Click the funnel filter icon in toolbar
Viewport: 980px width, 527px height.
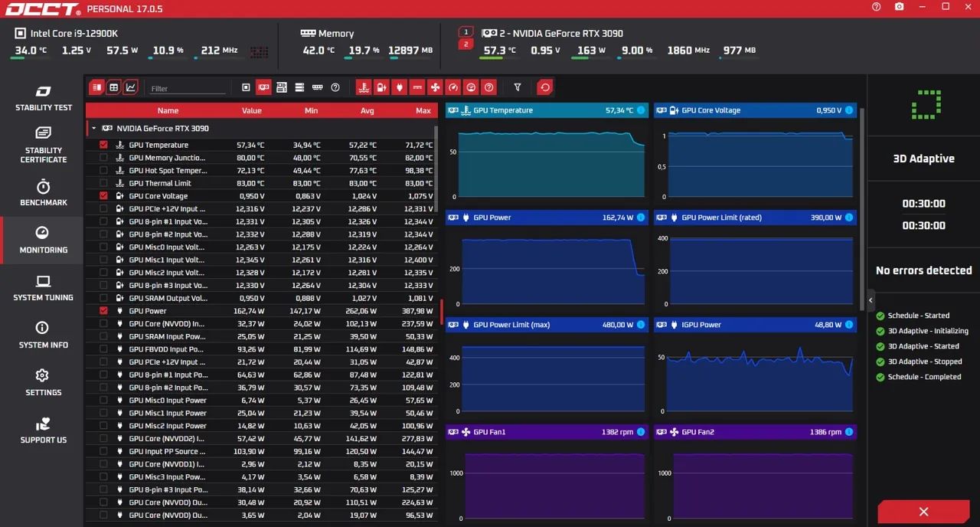518,87
